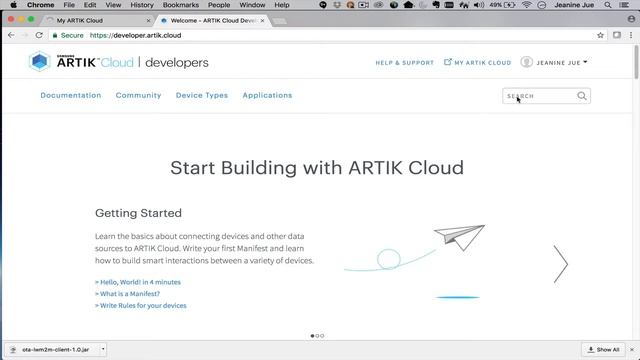Close the downloads bar
This screenshot has height=360, width=640.
tap(632, 350)
